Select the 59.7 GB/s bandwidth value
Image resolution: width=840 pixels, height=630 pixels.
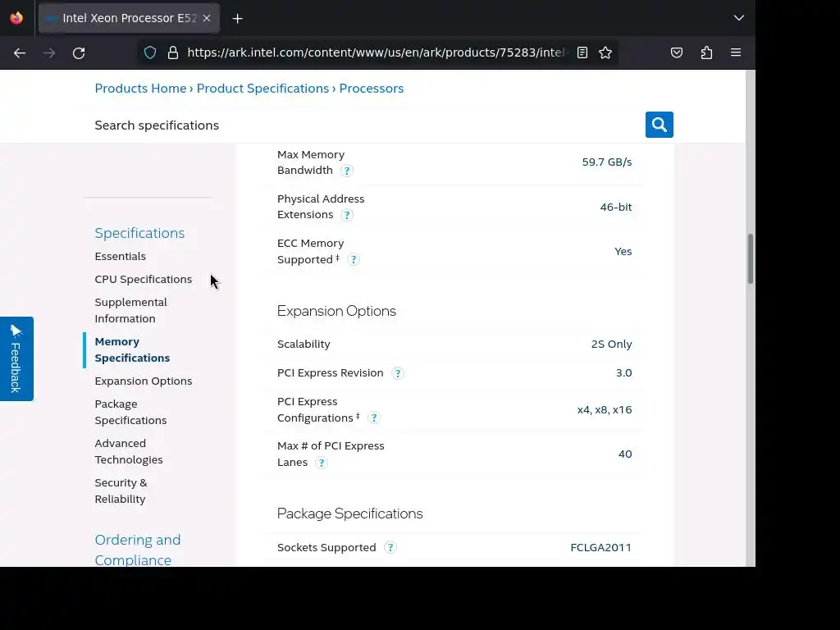(x=607, y=162)
